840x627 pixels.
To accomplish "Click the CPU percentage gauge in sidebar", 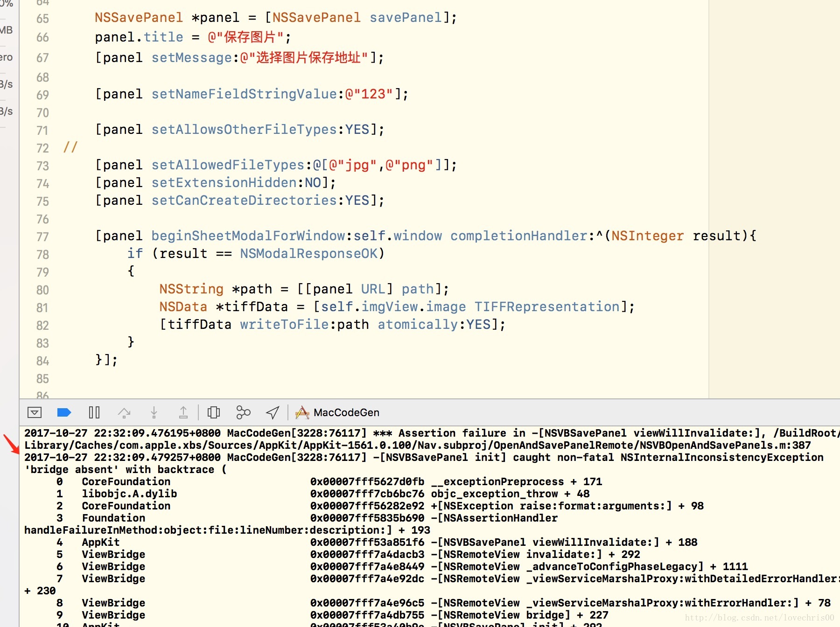I will [6, 4].
